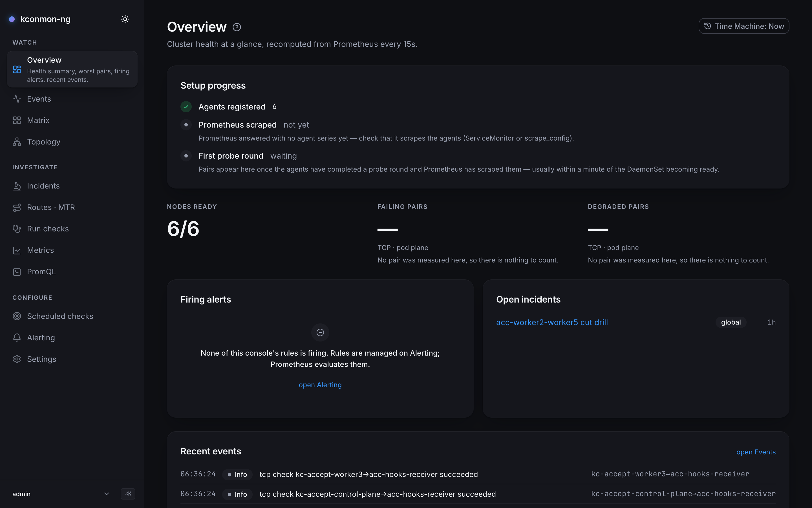
Task: Click the green Agents registered check icon
Action: [x=186, y=106]
